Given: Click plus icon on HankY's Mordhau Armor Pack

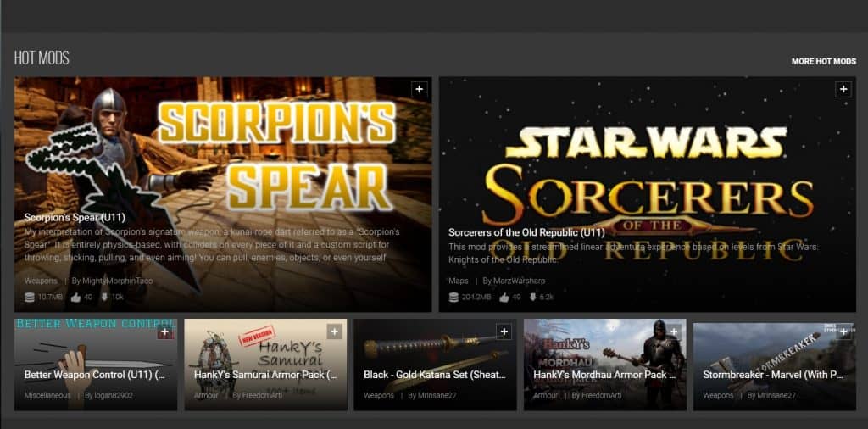Looking at the screenshot, I should pyautogui.click(x=674, y=331).
